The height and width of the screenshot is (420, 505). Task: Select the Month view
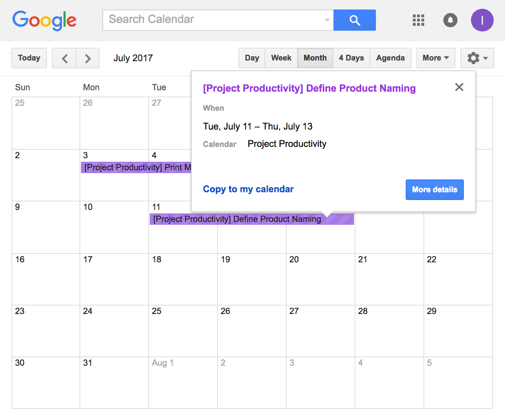pyautogui.click(x=315, y=58)
